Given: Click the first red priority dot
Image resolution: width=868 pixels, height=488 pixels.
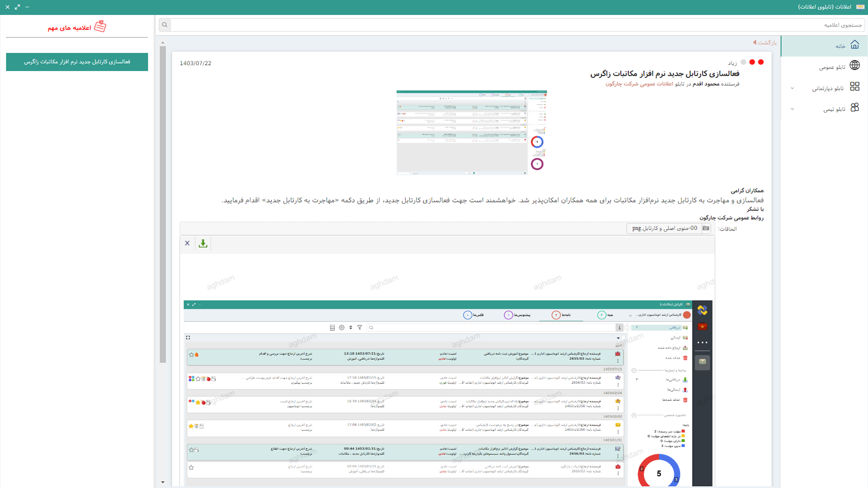Looking at the screenshot, I should 761,62.
